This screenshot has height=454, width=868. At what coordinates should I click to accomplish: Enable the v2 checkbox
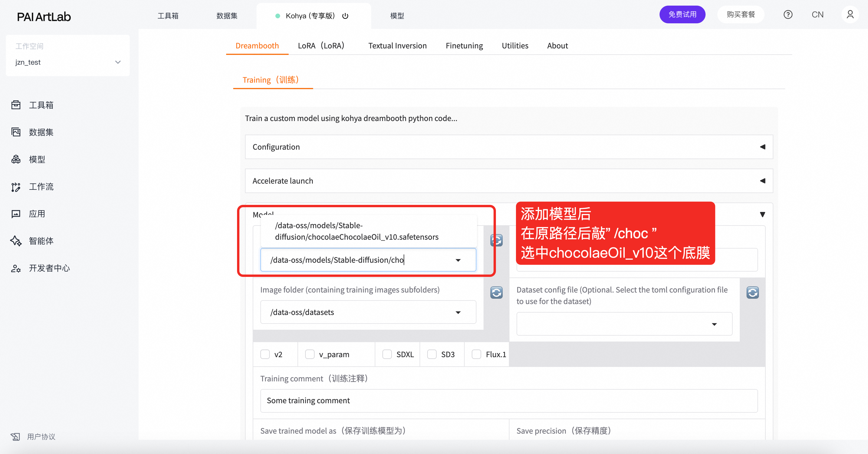pyautogui.click(x=265, y=354)
